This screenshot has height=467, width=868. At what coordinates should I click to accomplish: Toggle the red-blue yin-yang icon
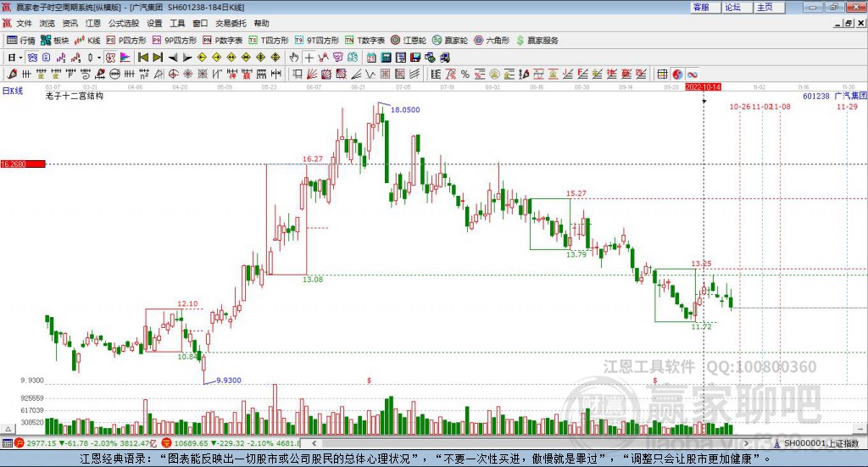click(x=677, y=74)
